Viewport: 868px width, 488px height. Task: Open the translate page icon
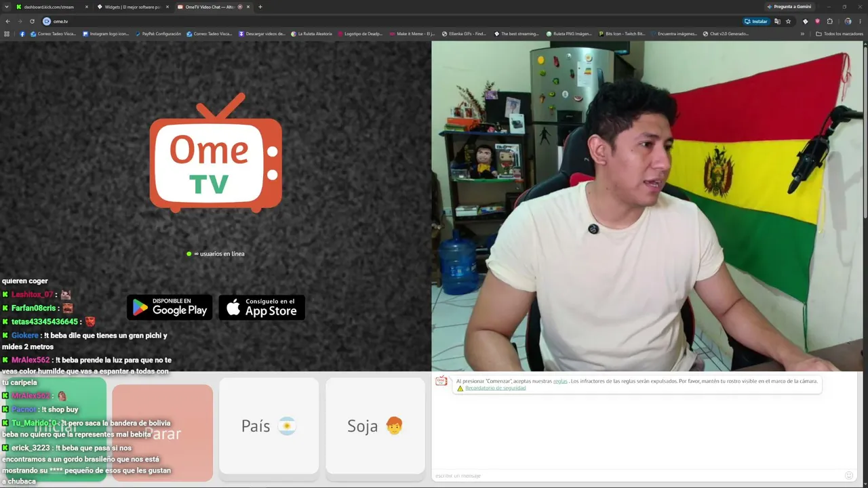(777, 21)
